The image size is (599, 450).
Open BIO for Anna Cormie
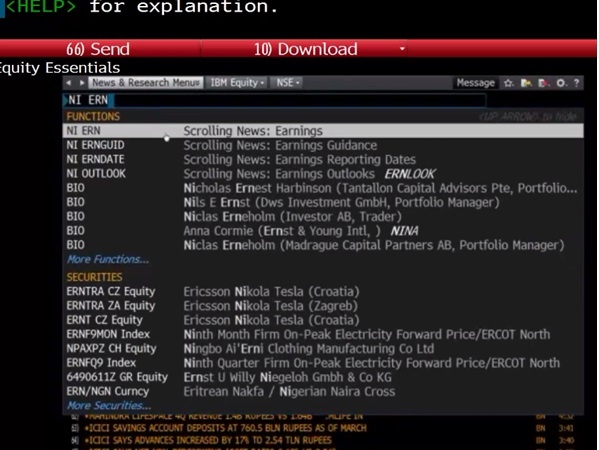(x=323, y=231)
